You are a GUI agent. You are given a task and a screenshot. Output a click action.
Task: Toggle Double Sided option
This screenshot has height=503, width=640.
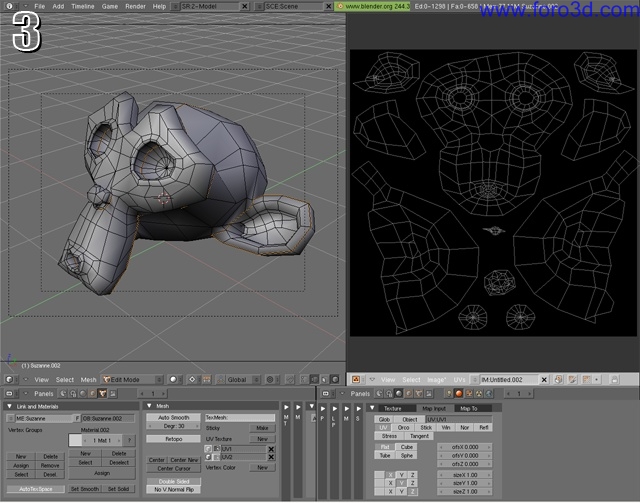click(173, 481)
